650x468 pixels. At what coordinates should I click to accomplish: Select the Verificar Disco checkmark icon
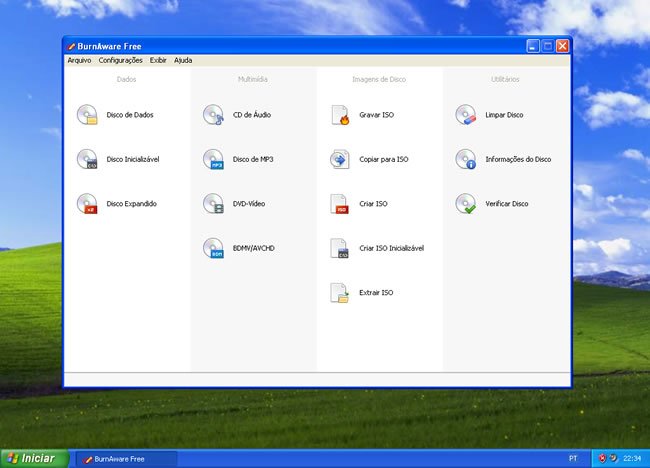[466, 204]
